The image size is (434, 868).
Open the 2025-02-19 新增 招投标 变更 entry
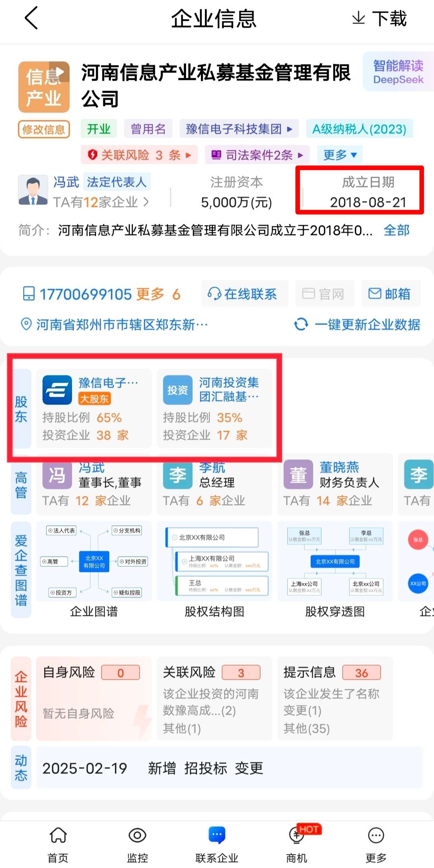click(x=230, y=768)
